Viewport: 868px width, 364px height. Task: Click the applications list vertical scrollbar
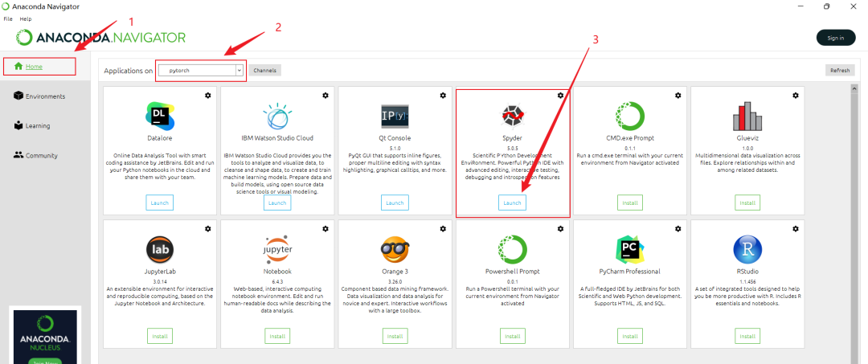click(854, 227)
